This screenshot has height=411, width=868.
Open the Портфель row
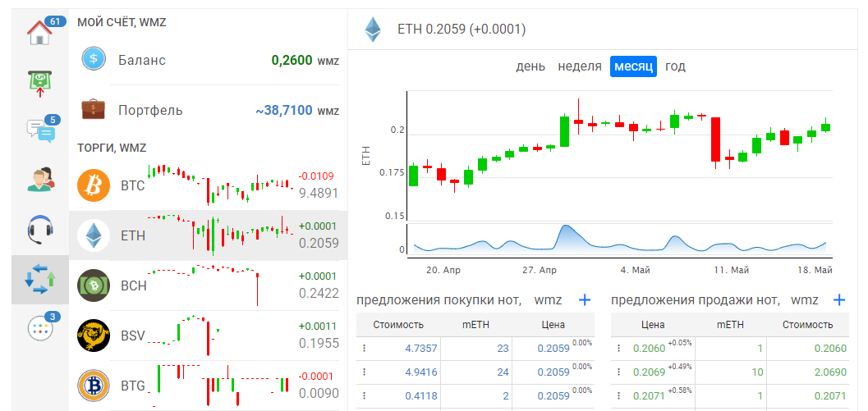[x=208, y=110]
